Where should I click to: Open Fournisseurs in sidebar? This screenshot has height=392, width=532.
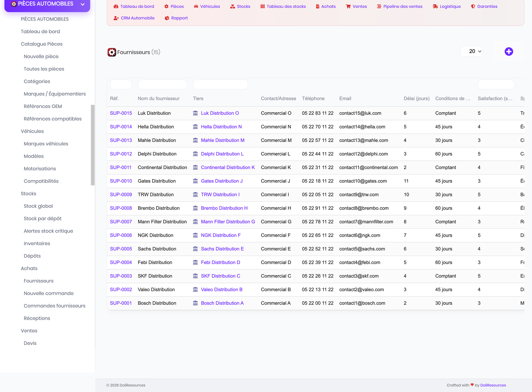[x=39, y=281]
